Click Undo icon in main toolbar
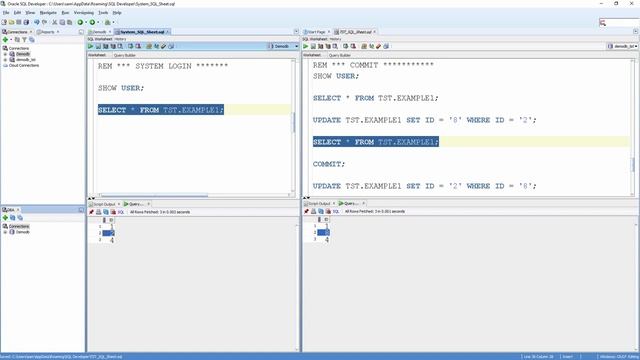This screenshot has width=640, height=360. [37, 22]
